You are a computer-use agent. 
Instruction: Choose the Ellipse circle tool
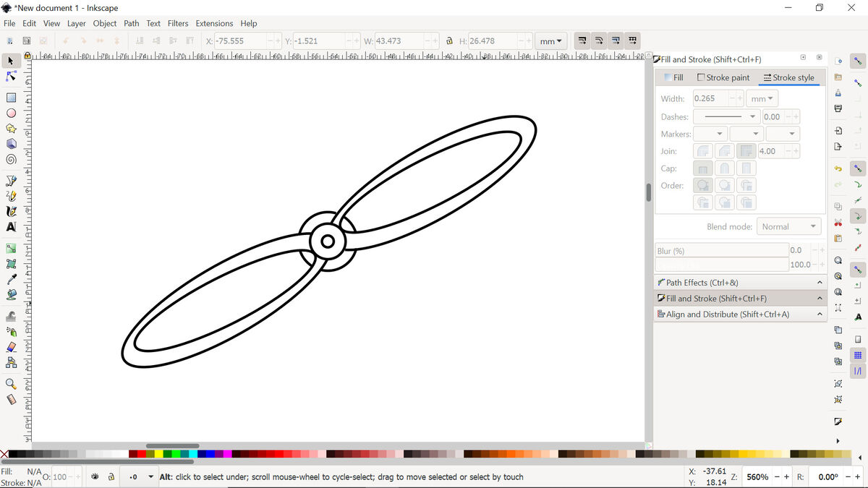tap(11, 114)
